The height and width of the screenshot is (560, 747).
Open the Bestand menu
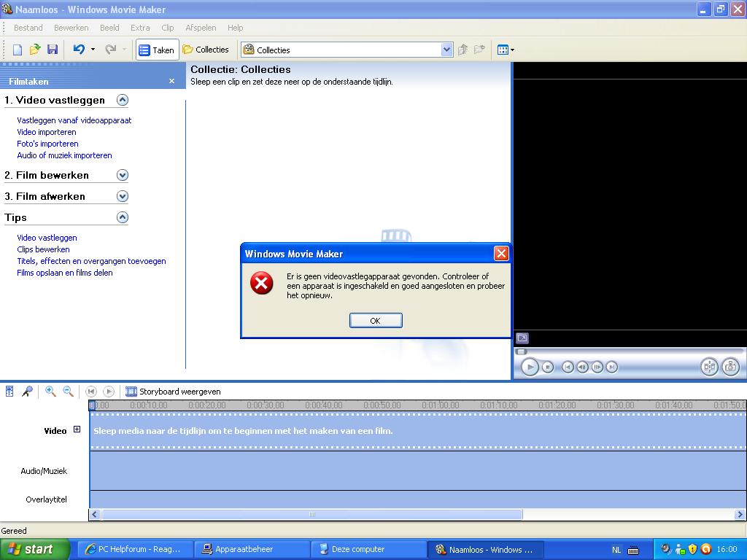coord(28,28)
